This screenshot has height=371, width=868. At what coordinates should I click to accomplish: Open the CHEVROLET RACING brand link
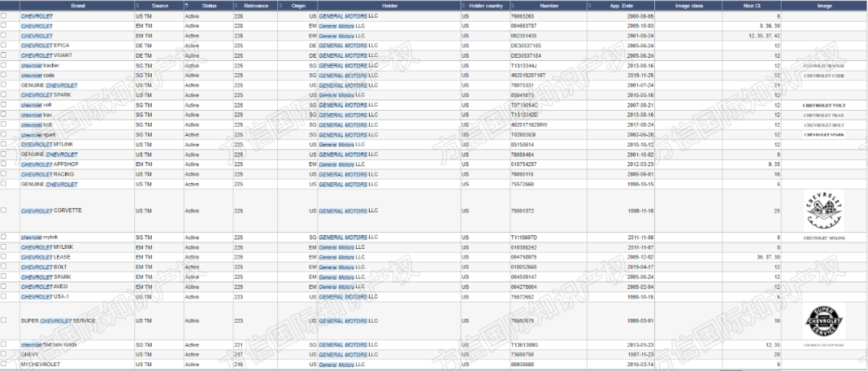[x=47, y=174]
